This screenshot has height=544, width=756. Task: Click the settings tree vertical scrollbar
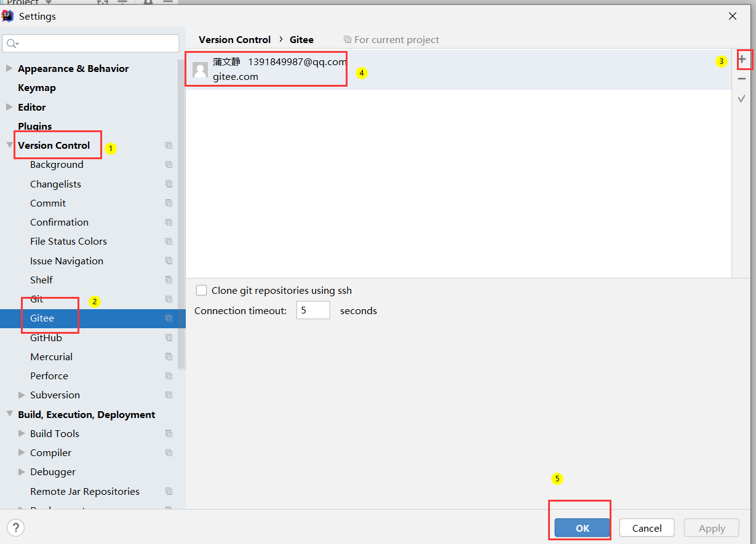click(181, 215)
